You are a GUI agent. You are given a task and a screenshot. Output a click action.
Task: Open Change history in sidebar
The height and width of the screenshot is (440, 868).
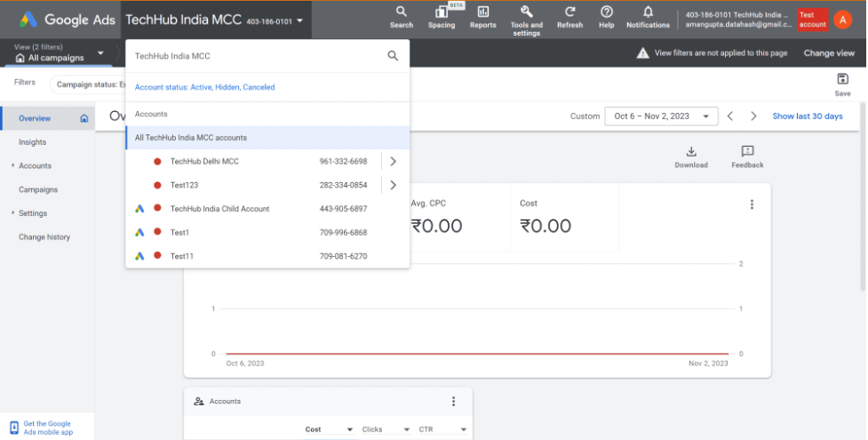[44, 237]
